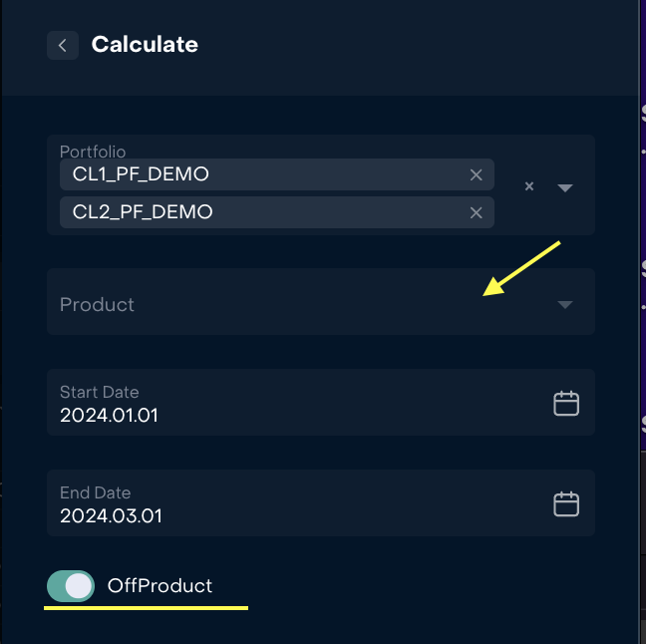Select the CL2_PF_DEMO chip label
Screen dimensions: 646x644
(143, 212)
